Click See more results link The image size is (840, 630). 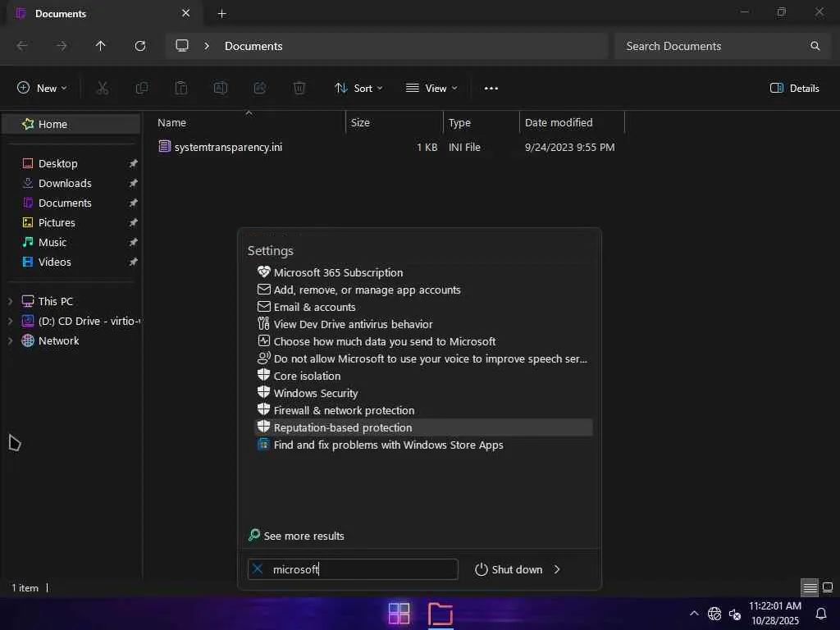point(296,536)
